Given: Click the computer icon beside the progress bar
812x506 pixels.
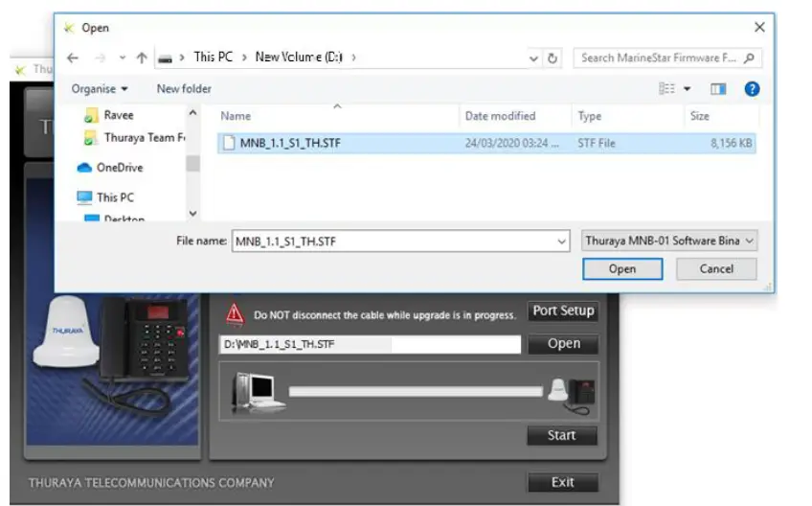Looking at the screenshot, I should click(x=258, y=393).
